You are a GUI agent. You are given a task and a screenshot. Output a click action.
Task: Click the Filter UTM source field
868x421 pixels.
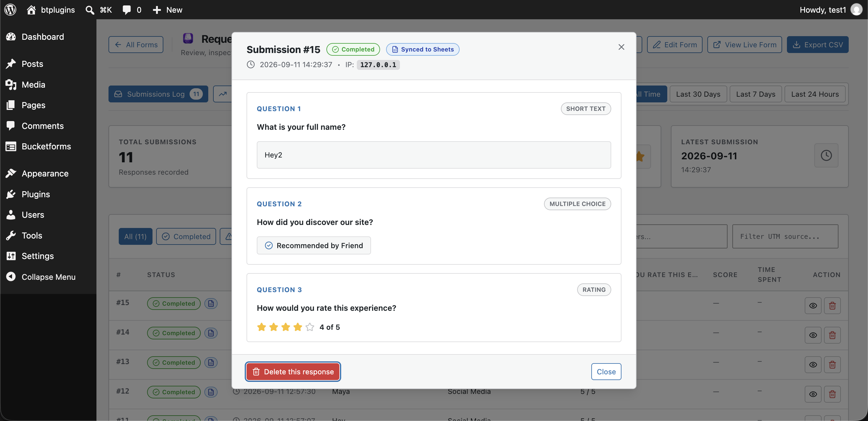coord(785,236)
